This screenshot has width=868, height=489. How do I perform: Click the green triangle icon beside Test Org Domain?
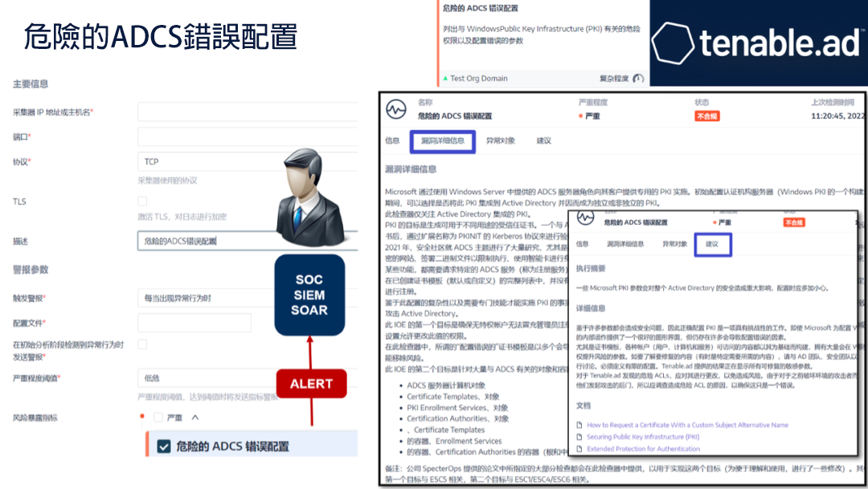tap(445, 79)
